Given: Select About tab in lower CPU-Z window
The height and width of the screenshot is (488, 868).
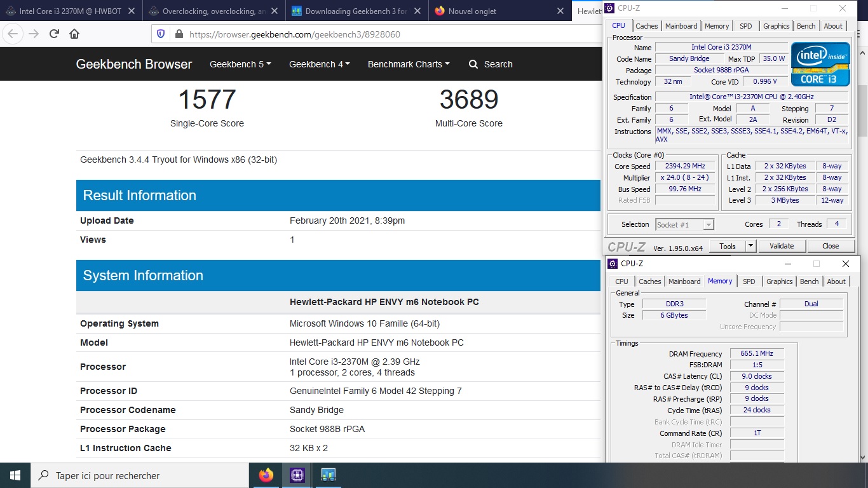Looking at the screenshot, I should click(836, 281).
